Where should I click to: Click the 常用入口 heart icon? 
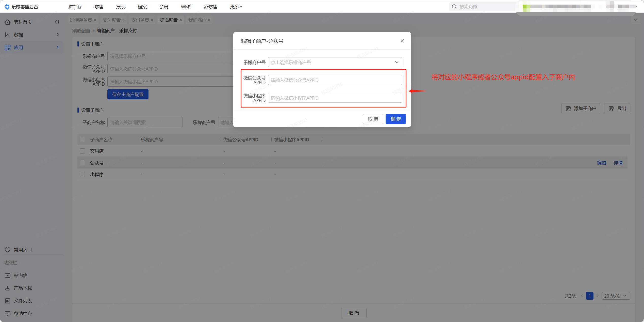[x=8, y=250]
